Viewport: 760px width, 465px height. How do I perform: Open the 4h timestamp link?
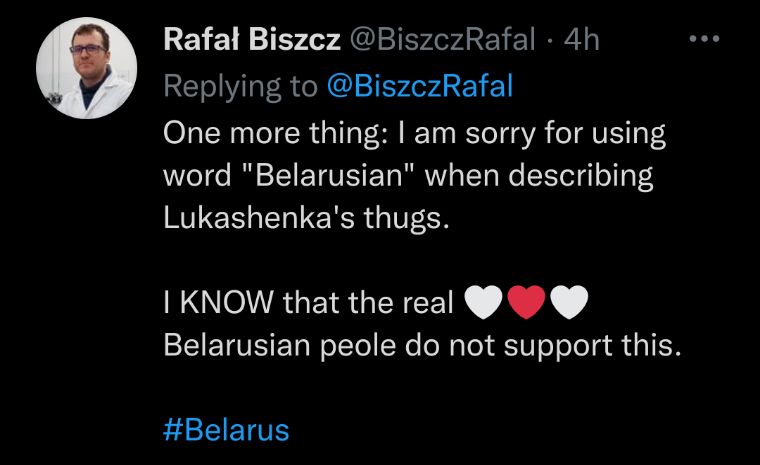click(581, 39)
